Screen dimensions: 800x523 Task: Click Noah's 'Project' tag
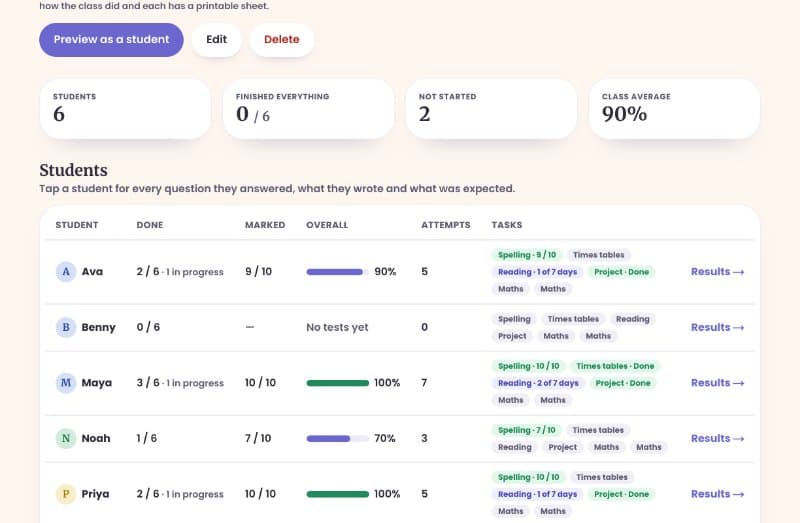coord(562,447)
